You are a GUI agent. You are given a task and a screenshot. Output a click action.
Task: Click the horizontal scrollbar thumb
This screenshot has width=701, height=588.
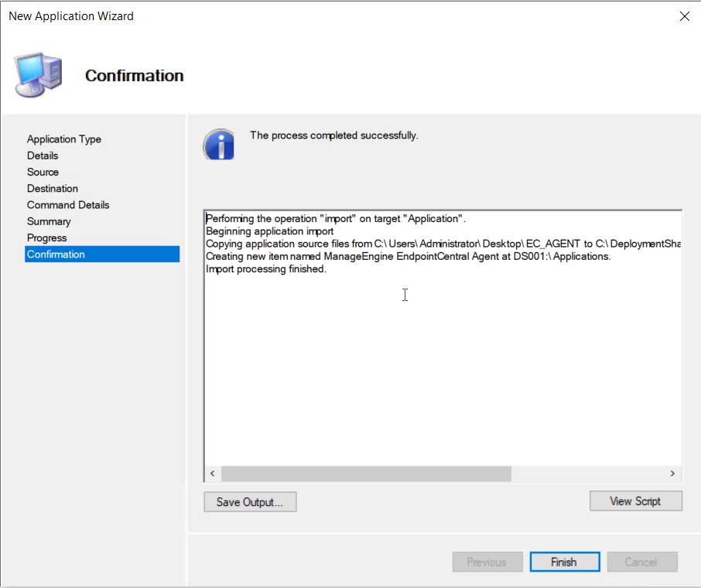point(365,473)
